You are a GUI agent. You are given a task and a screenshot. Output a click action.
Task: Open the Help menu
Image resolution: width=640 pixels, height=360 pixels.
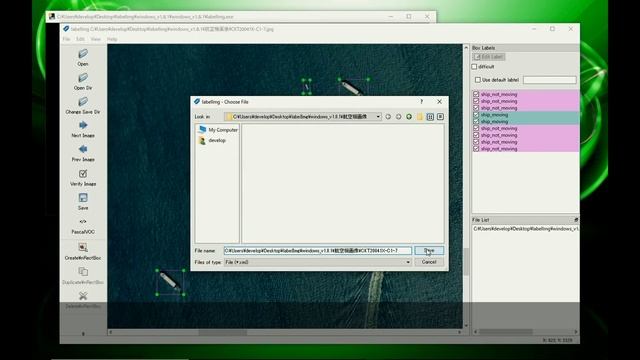pyautogui.click(x=112, y=39)
